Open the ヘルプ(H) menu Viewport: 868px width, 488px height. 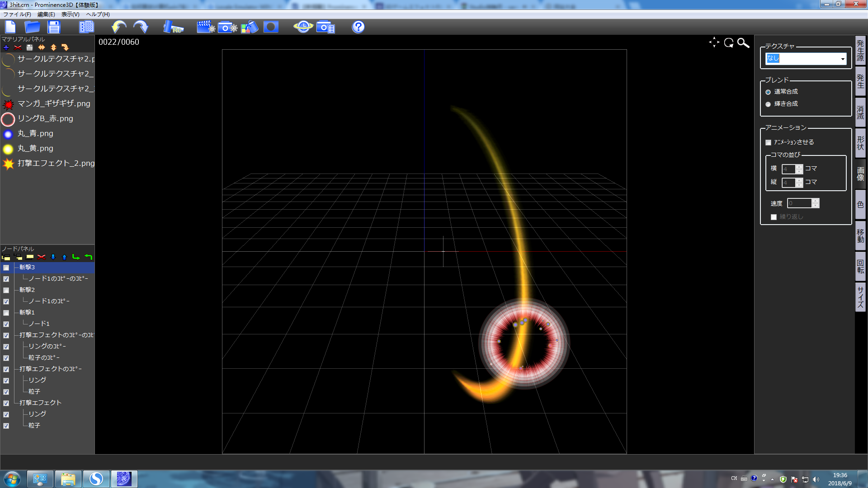[98, 14]
